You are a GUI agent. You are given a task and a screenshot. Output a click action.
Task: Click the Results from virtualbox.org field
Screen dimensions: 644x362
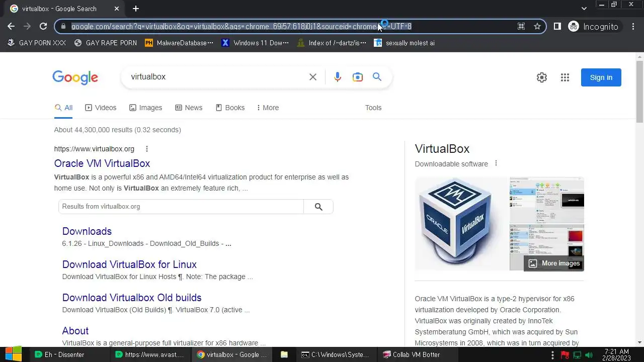point(181,207)
